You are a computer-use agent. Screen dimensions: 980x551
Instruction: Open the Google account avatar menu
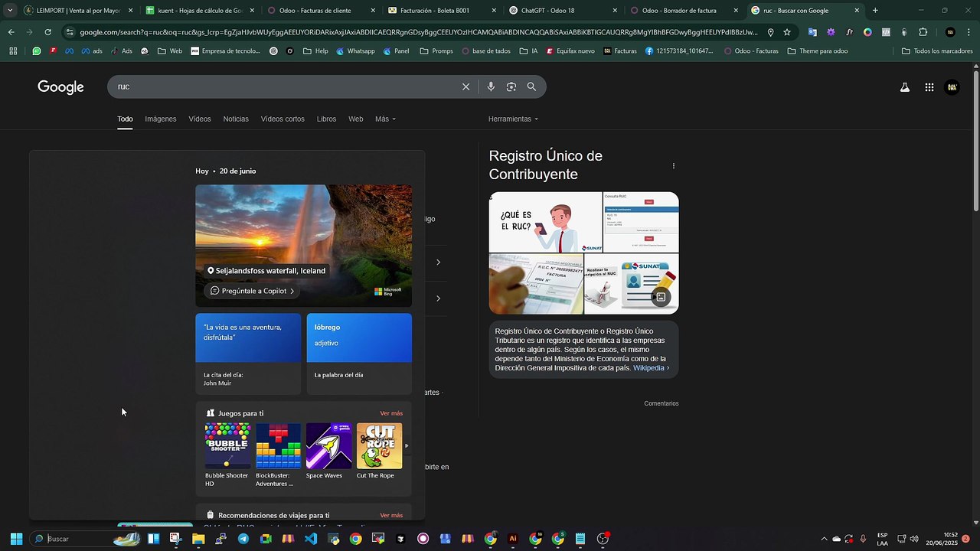[x=952, y=87]
